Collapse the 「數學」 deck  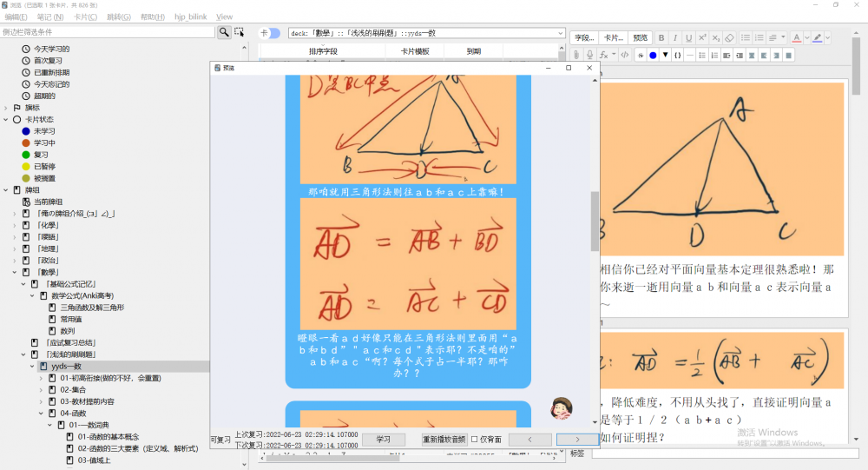pos(15,272)
